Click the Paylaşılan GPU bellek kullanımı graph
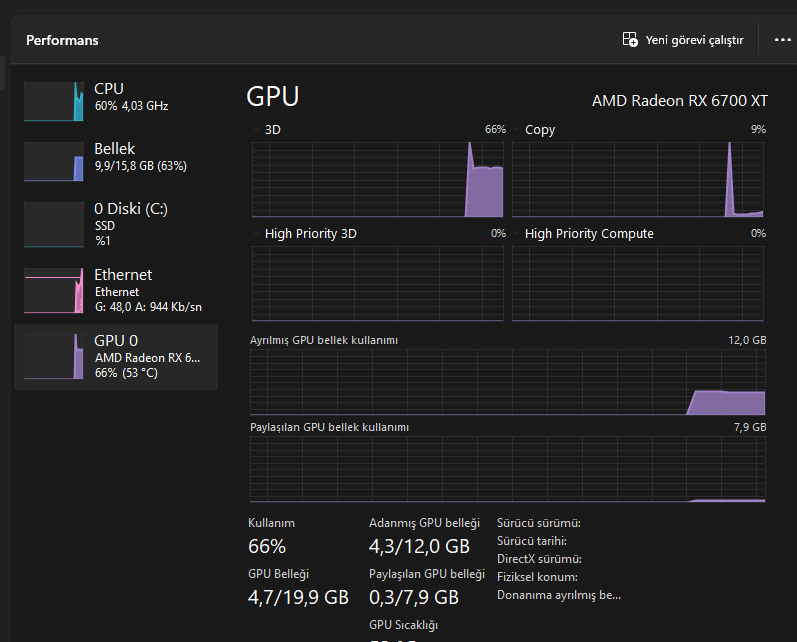Screen dimensions: 797x642 coord(507,468)
